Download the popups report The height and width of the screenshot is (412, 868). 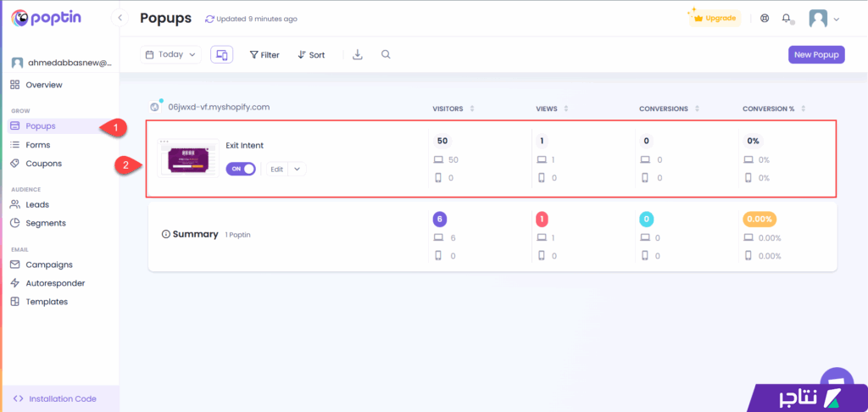358,54
